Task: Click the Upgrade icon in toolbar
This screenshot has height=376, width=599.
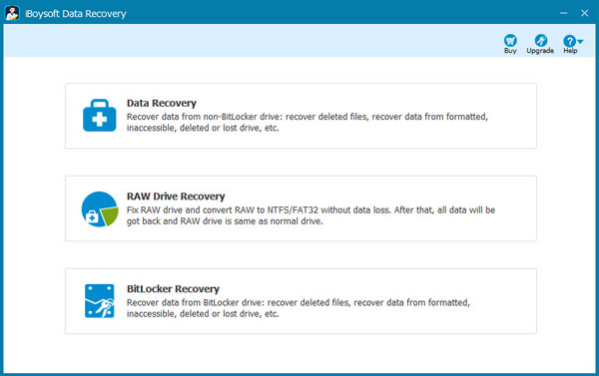Action: point(541,40)
